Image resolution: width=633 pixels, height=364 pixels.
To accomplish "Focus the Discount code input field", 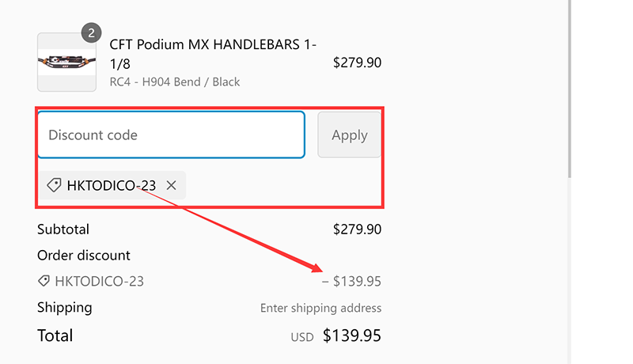I will (x=171, y=135).
